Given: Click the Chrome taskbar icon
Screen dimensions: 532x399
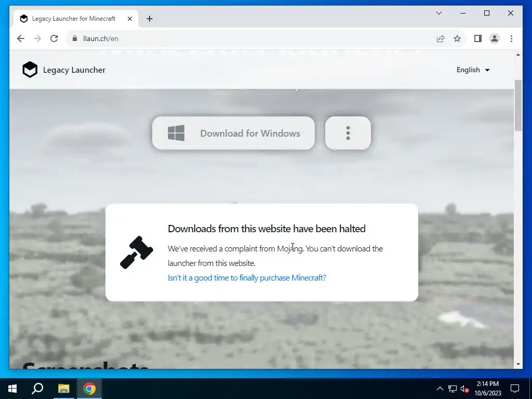Looking at the screenshot, I should point(89,389).
